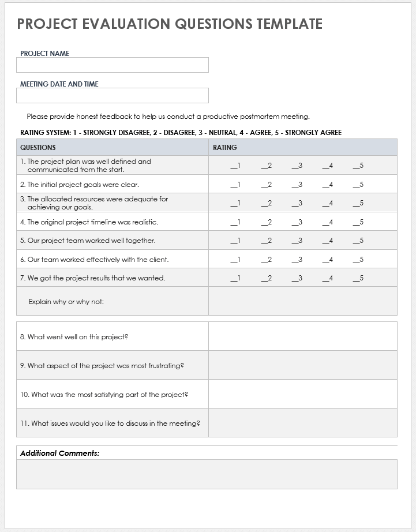Click the Additional Comments text box
Screen dimensions: 416x532
coord(207,474)
